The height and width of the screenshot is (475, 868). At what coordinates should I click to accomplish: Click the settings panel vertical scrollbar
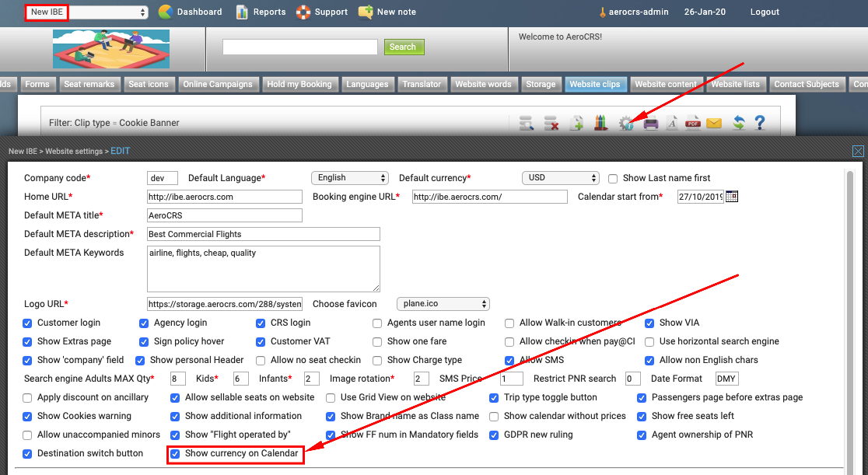(x=850, y=321)
